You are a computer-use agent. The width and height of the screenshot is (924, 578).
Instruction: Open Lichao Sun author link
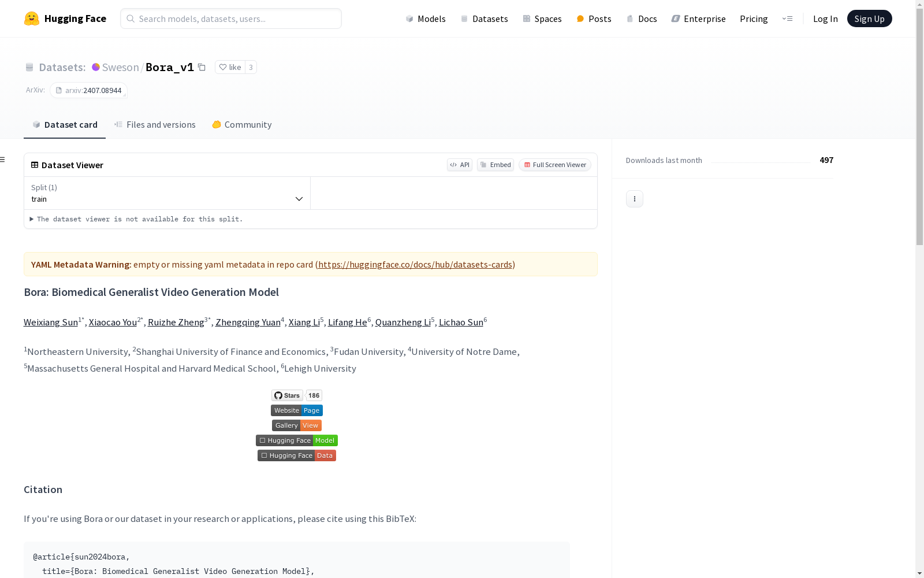461,322
